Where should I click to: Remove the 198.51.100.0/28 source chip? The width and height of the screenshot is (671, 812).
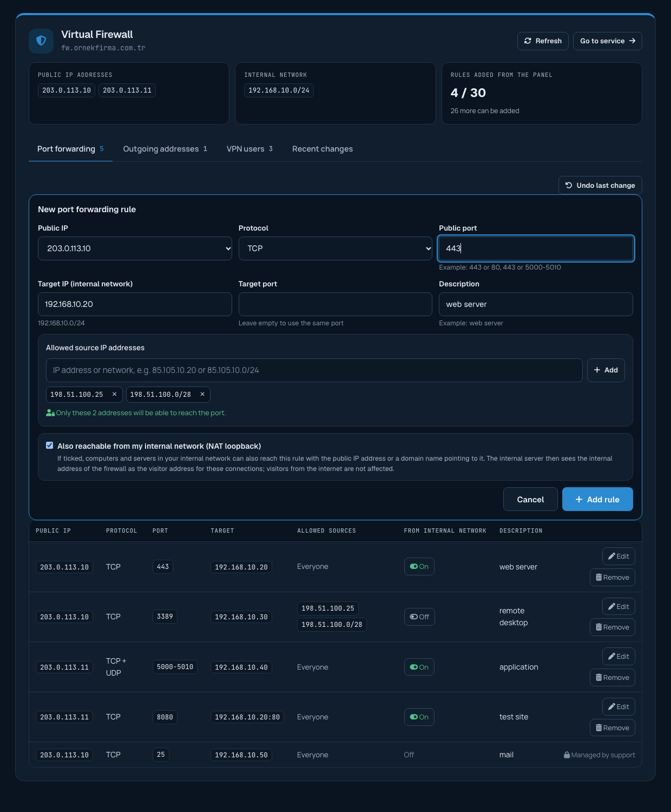[202, 394]
